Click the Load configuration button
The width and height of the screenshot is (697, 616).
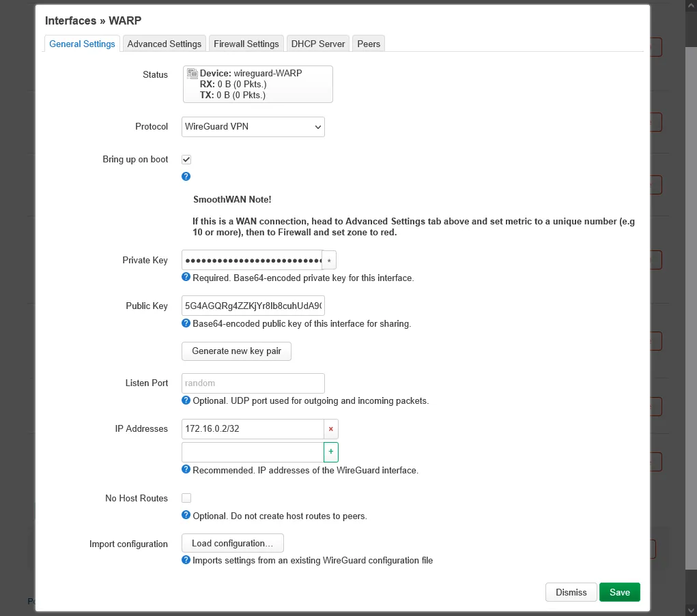[x=233, y=543]
